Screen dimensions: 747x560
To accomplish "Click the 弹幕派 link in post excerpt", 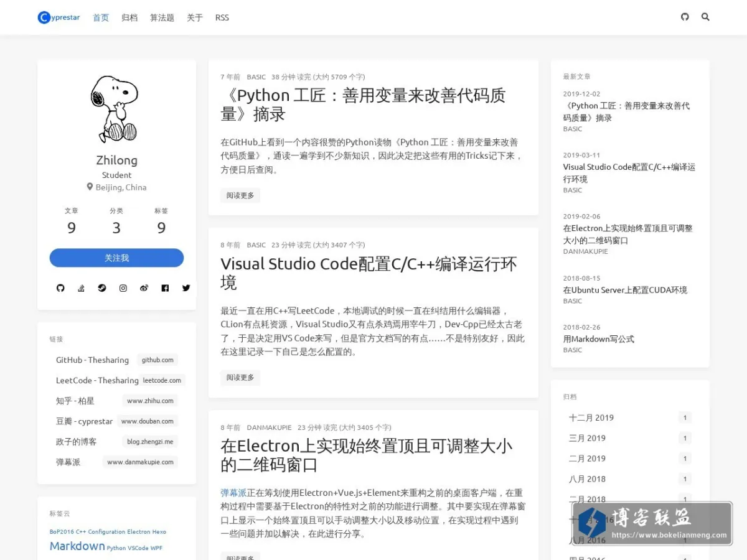I will click(233, 493).
